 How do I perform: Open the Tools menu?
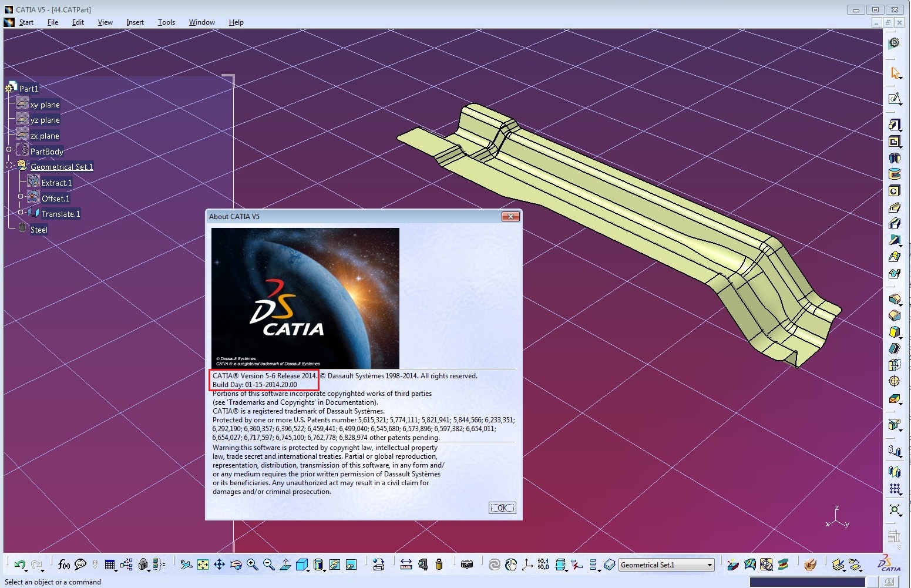166,22
